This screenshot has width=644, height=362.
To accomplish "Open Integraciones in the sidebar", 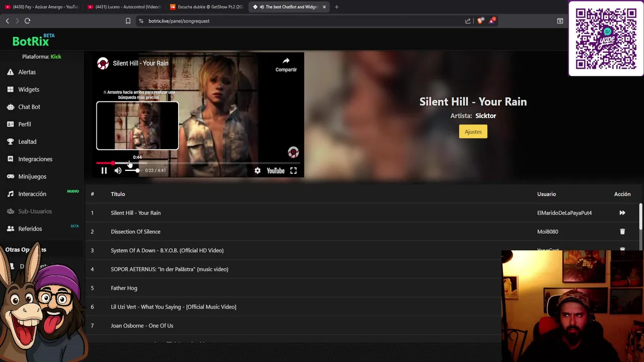I will [x=35, y=159].
